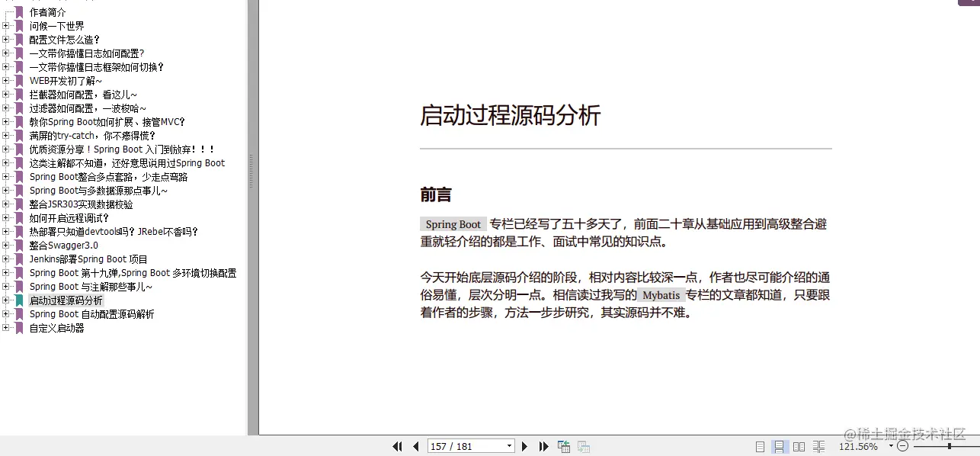
Task: Go to the last page
Action: pos(543,446)
